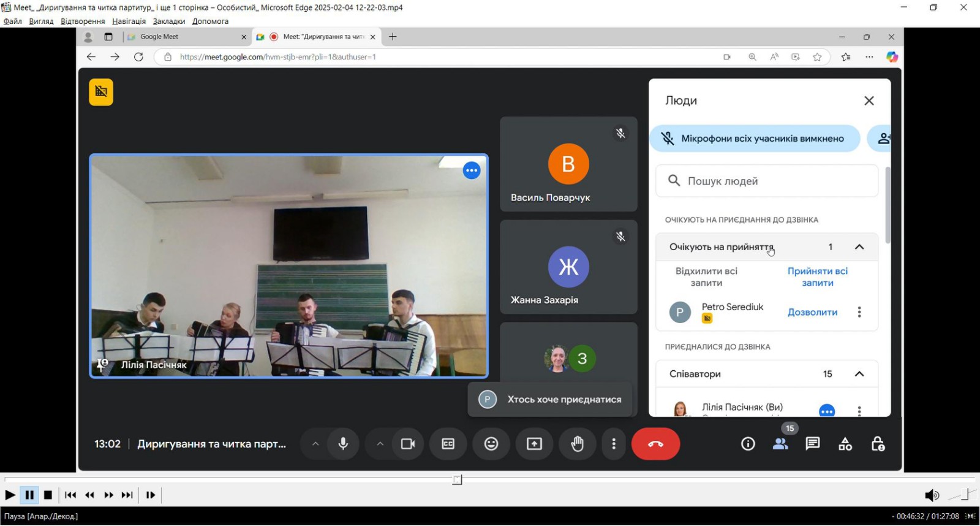Open the 'Навігація' menu
The height and width of the screenshot is (526, 980).
click(129, 21)
